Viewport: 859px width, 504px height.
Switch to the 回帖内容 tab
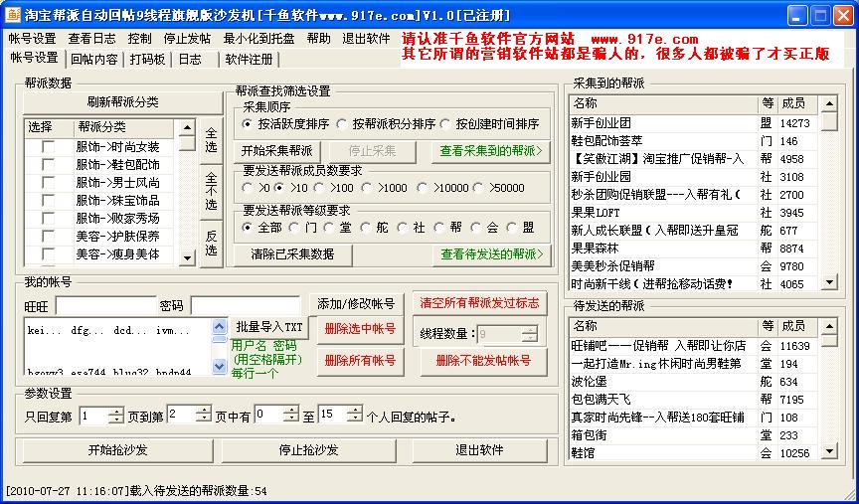pyautogui.click(x=94, y=60)
